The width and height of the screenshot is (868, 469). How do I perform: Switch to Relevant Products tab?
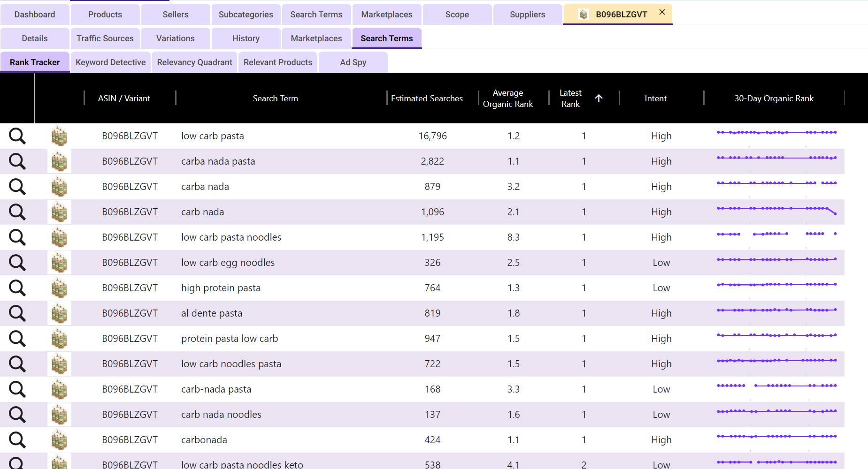click(x=278, y=62)
